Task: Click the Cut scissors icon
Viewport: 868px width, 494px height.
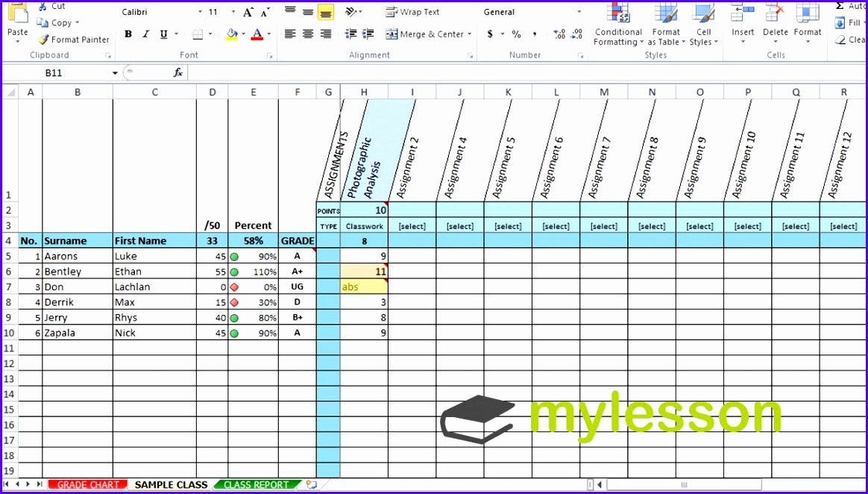Action: pyautogui.click(x=43, y=6)
